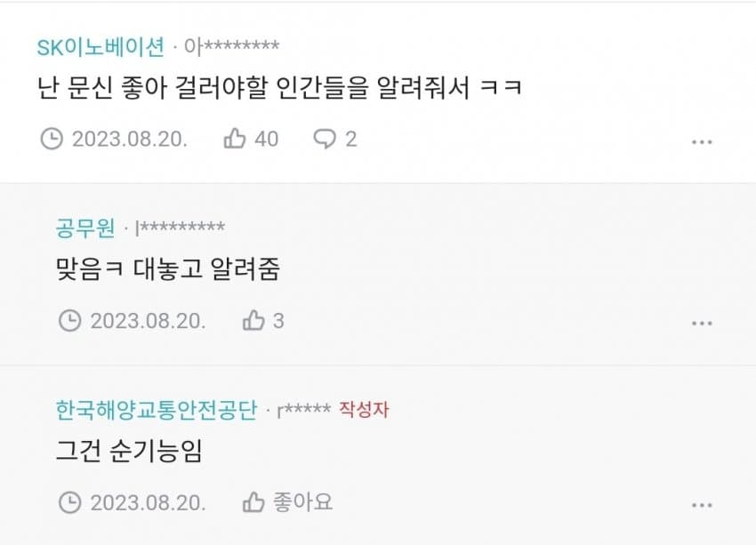Click the 공무원 reply like count 3
Viewport: 756px width, 545px height.
[278, 321]
